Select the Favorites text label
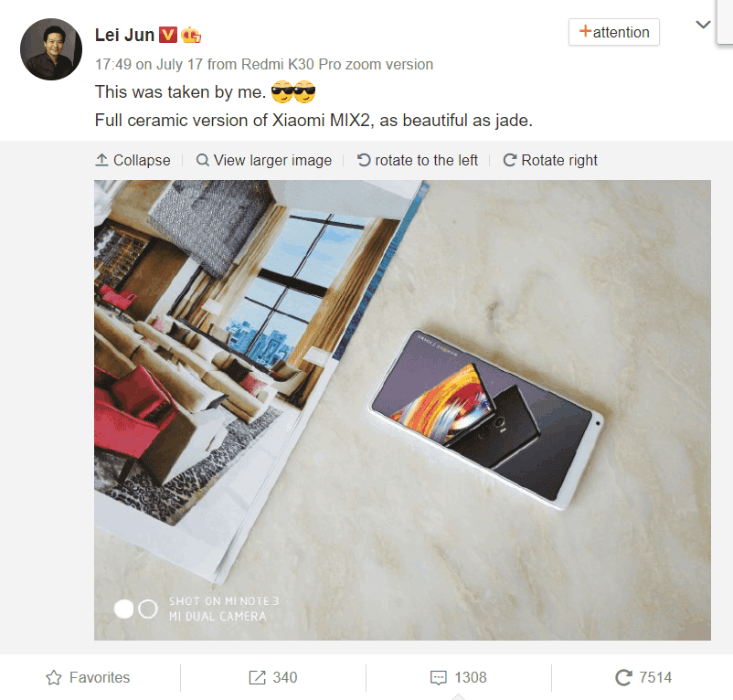 point(100,677)
